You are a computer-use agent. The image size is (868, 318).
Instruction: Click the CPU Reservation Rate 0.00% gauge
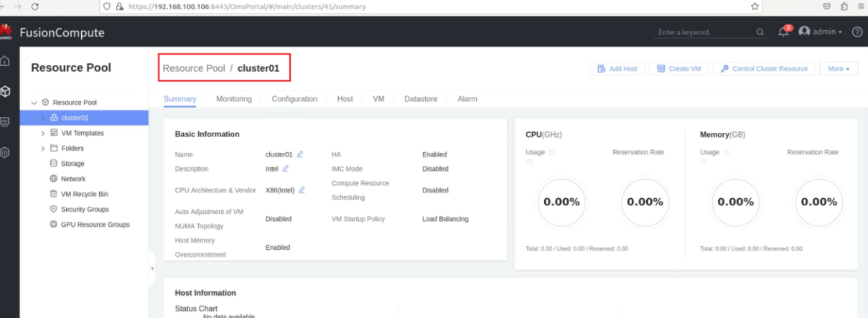click(x=645, y=202)
